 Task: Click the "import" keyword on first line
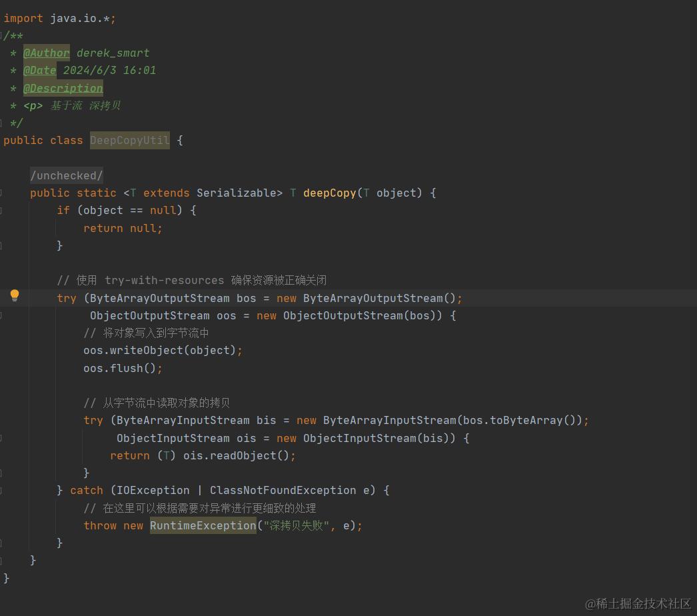pyautogui.click(x=23, y=18)
